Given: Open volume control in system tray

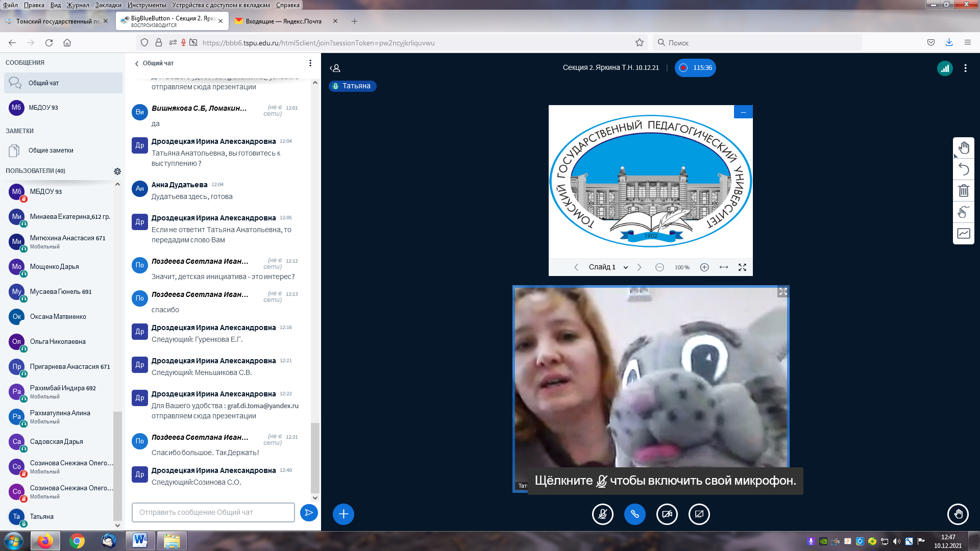Looking at the screenshot, I should coord(897,541).
